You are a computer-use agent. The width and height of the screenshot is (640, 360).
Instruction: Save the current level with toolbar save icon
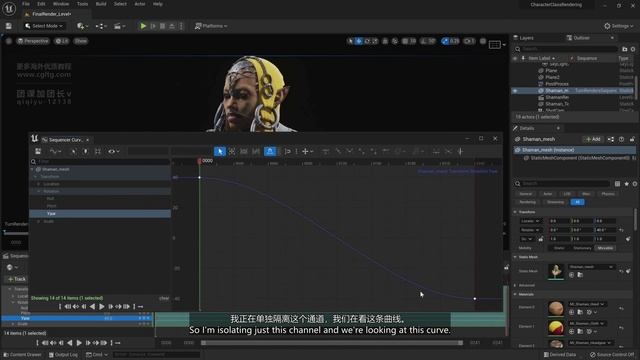pos(9,26)
